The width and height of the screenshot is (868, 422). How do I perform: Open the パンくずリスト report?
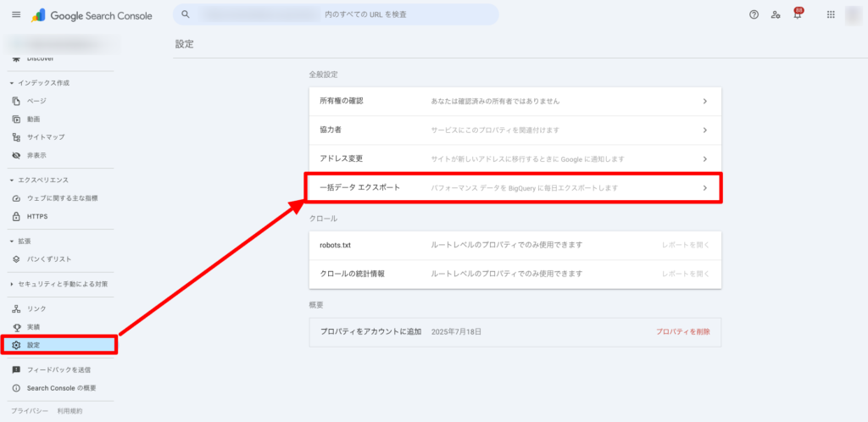(x=53, y=258)
